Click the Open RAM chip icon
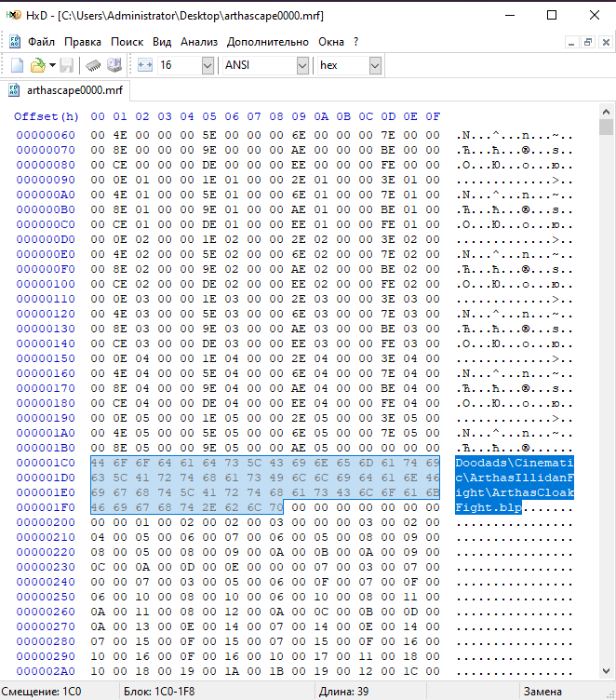 tap(93, 65)
